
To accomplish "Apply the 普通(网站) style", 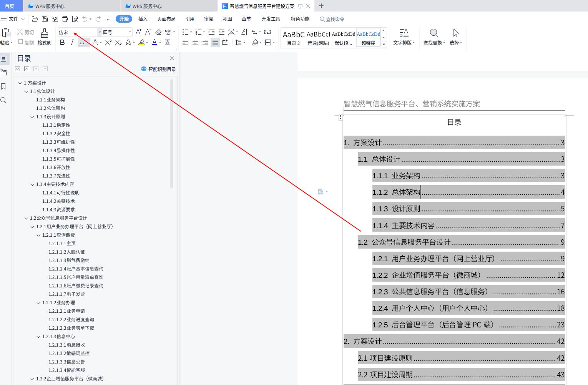I will coord(318,37).
